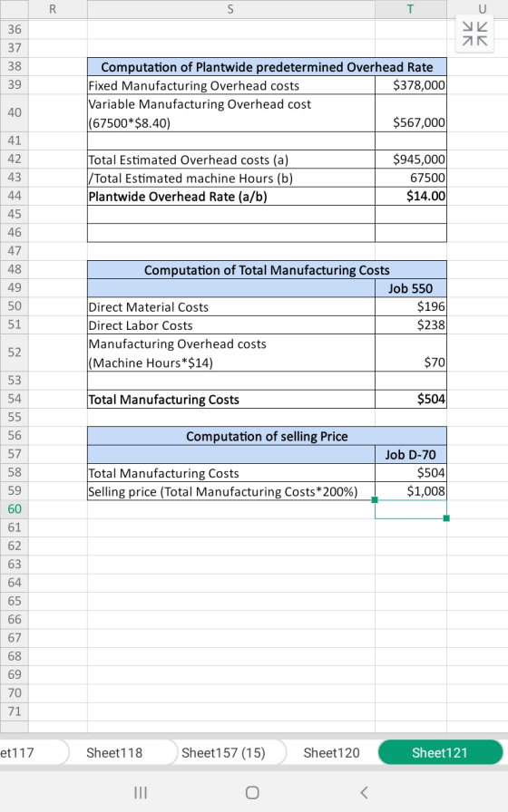Select the $567,000 value cell
The image size is (508, 812).
tap(411, 113)
